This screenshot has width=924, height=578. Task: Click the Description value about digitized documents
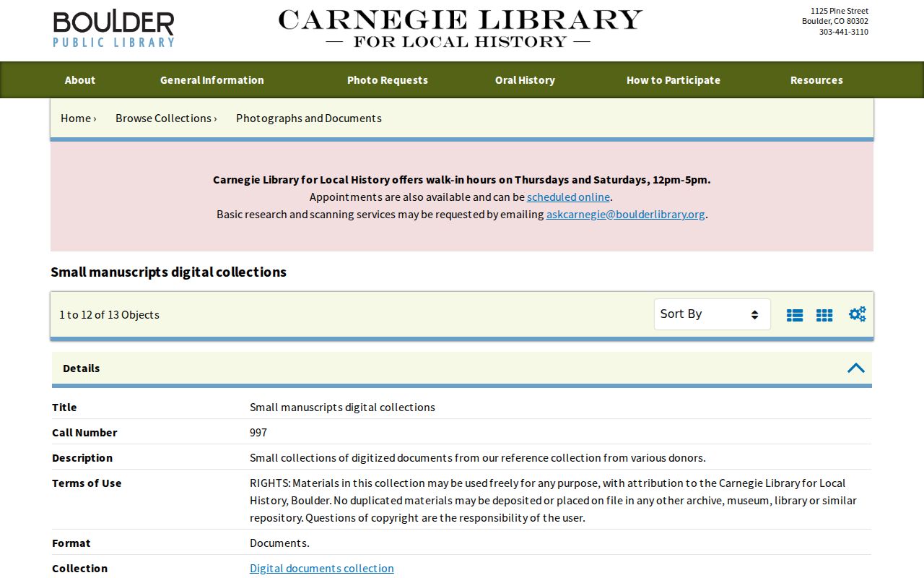478,458
